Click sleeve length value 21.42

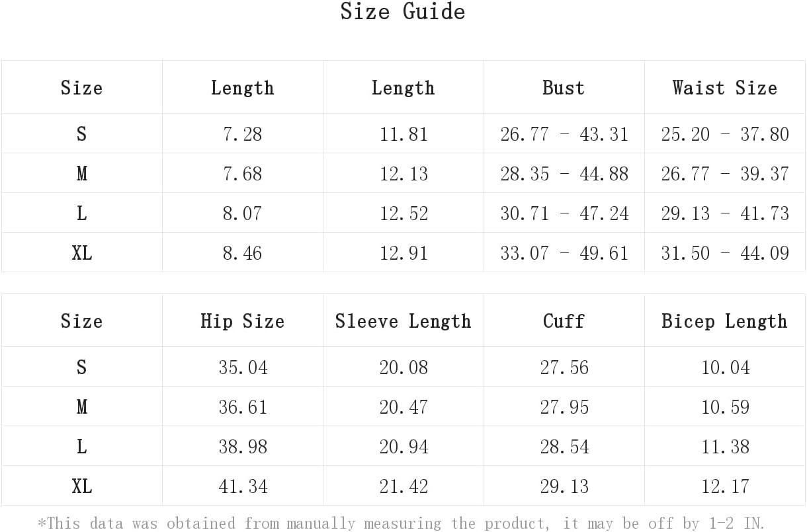tap(403, 486)
